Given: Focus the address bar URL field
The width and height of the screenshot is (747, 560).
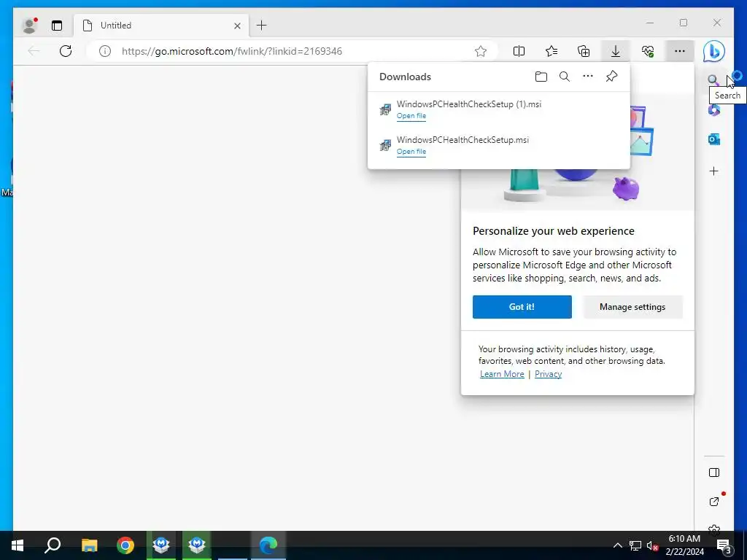Looking at the screenshot, I should tap(292, 51).
